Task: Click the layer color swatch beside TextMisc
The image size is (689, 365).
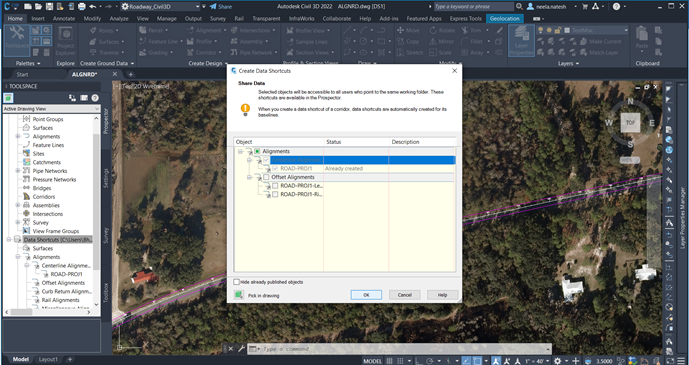Action: [567, 30]
